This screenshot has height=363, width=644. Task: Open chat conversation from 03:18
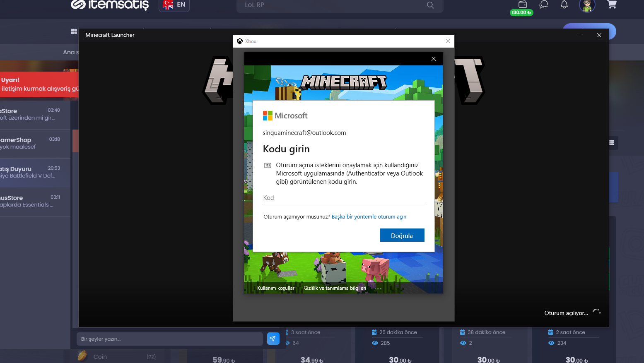35,143
